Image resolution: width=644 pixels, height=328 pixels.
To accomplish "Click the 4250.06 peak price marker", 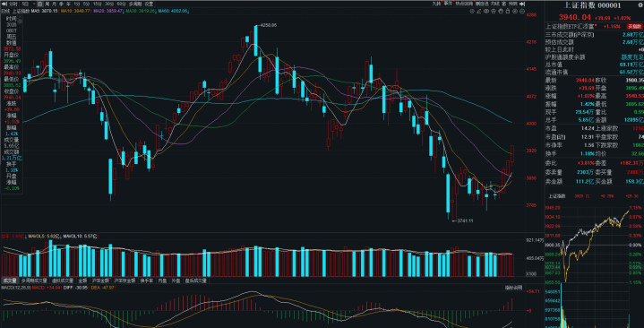I will pyautogui.click(x=268, y=25).
